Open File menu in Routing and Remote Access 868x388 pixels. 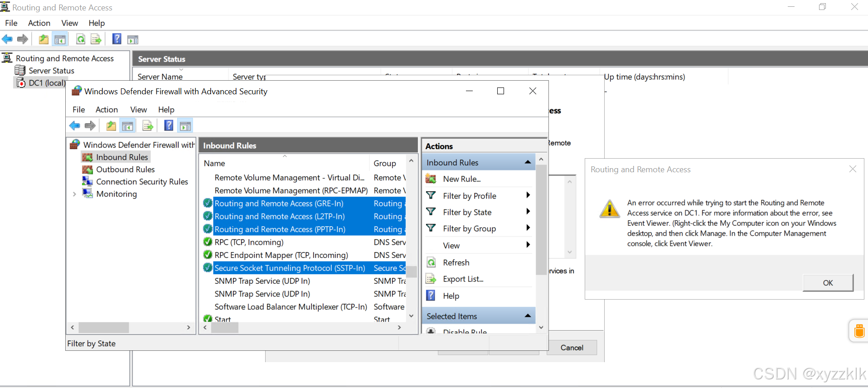point(11,23)
